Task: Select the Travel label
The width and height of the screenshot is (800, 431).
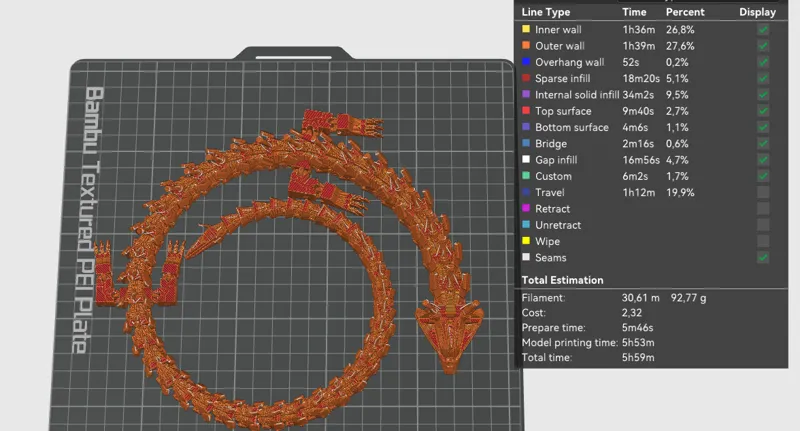Action: pos(550,192)
